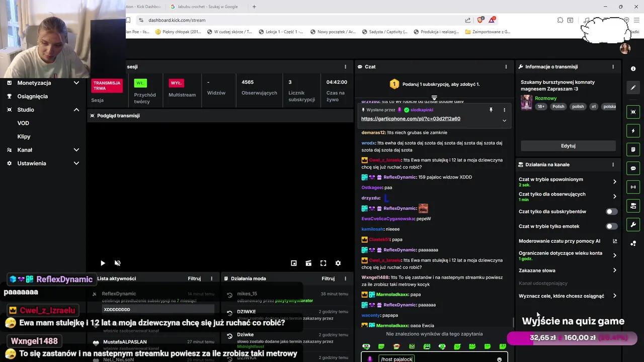
Task: Toggle stream preview widget icon in sidebar
Action: point(633,112)
